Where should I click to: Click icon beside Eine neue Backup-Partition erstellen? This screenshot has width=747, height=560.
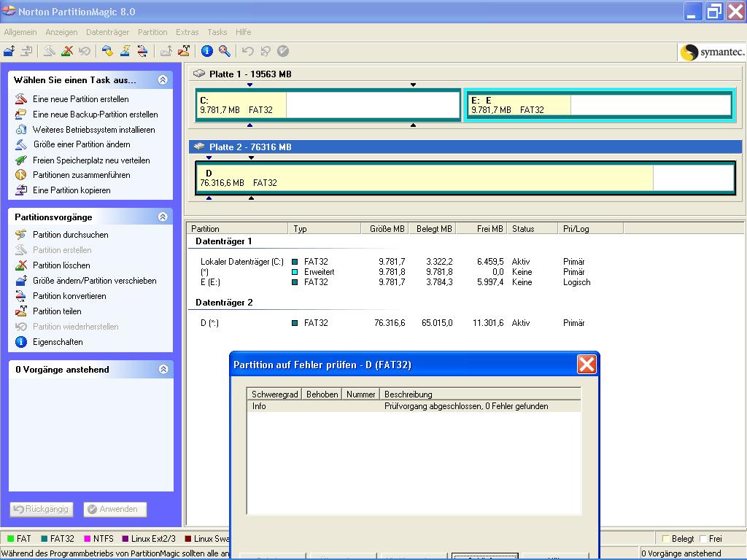pos(21,114)
